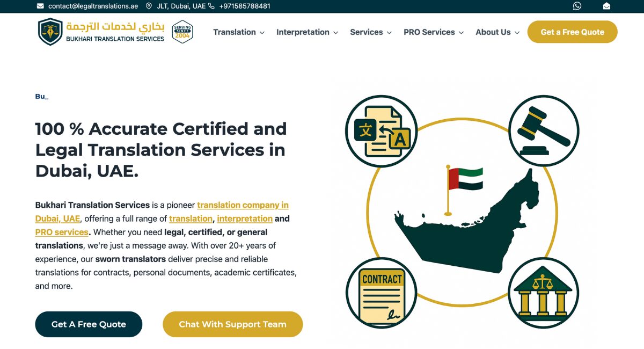Screen dimensions: 644x349
Task: Expand the Interpretation dropdown chevron
Action: point(335,33)
